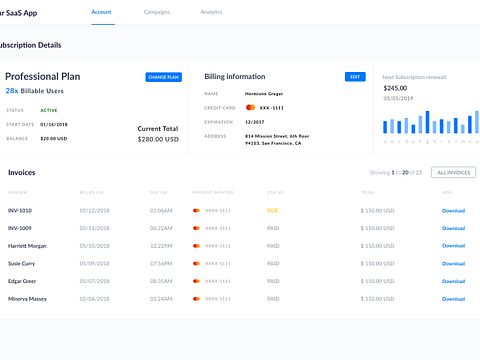Viewport: 480px width, 360px height.
Task: Click the due time 07:56PM
Action: click(161, 264)
